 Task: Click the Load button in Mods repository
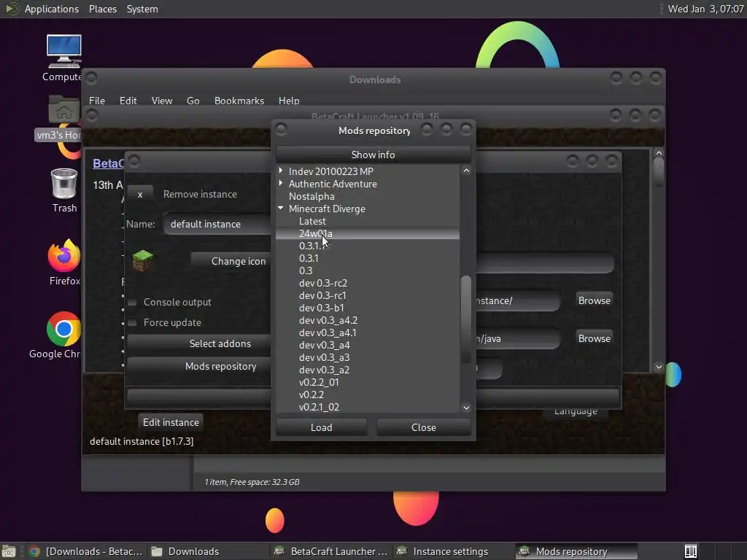tap(322, 427)
